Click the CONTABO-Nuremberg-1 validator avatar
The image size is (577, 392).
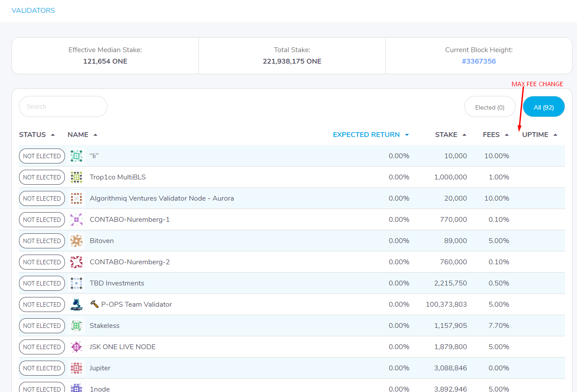tap(76, 220)
